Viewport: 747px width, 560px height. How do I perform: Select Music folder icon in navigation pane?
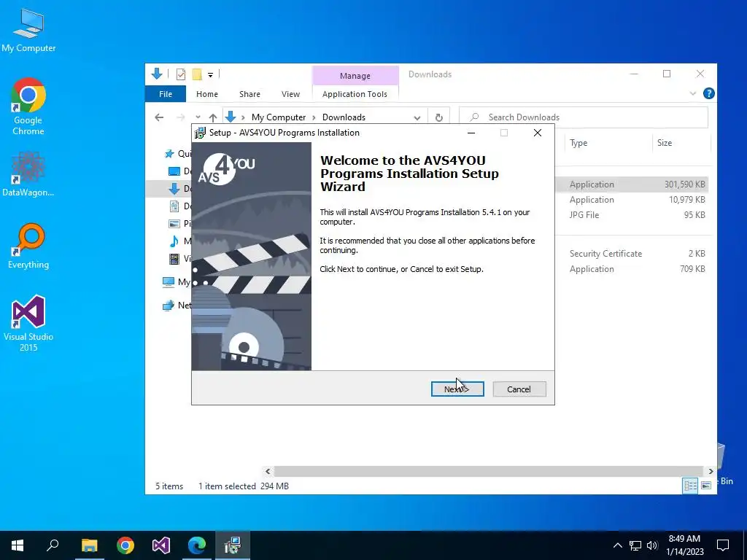174,241
